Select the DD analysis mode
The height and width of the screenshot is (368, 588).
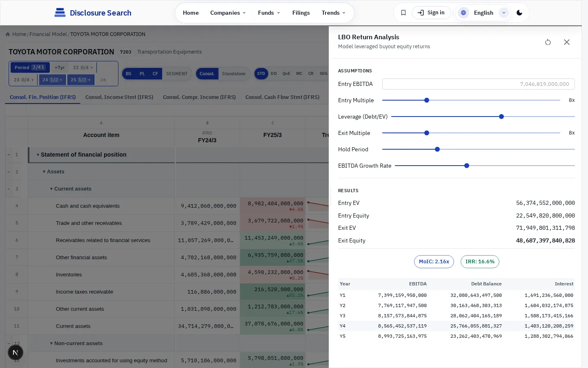click(274, 74)
